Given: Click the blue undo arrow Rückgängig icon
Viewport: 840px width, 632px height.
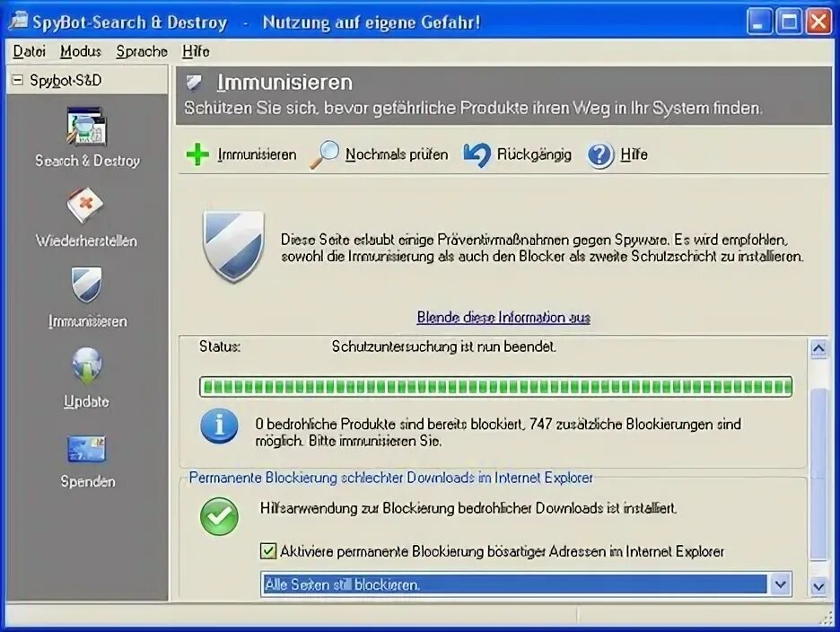Looking at the screenshot, I should coord(477,155).
